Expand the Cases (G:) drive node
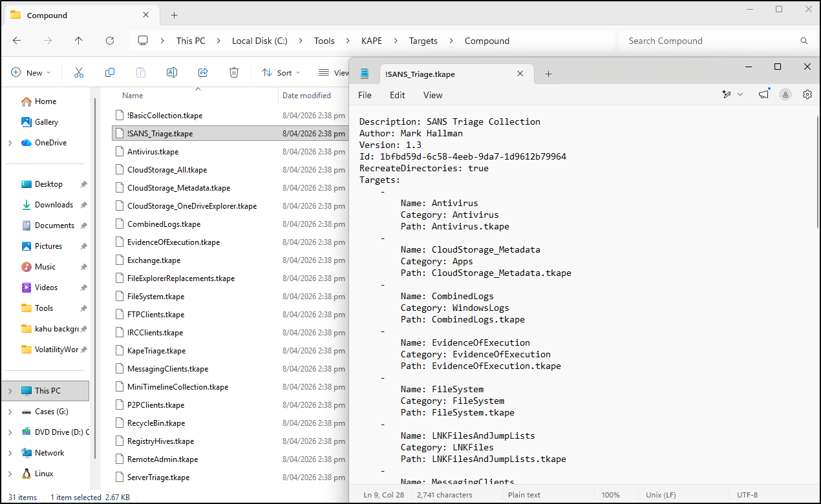The image size is (821, 504). click(10, 412)
